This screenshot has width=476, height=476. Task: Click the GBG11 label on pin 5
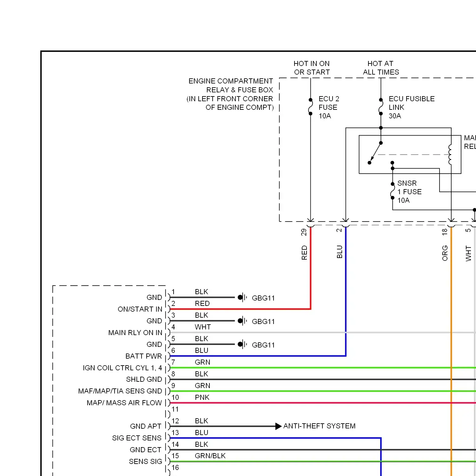click(x=263, y=345)
